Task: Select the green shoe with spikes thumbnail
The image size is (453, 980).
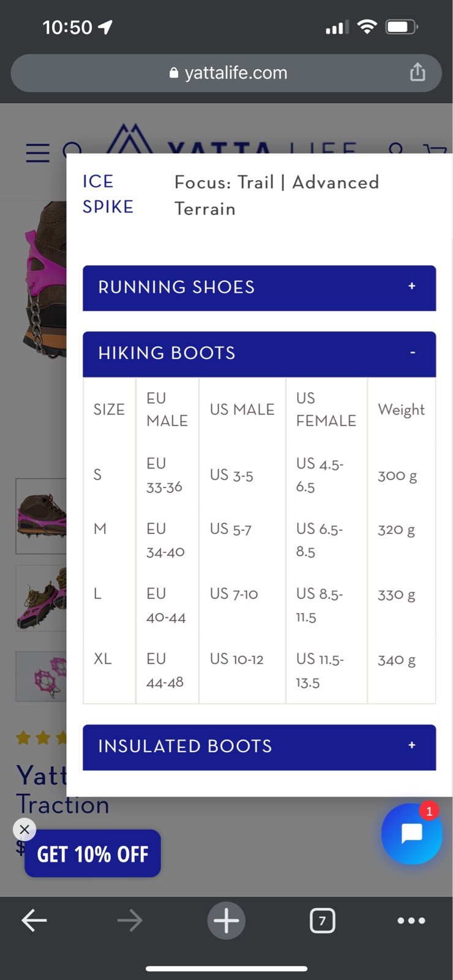Action: pyautogui.click(x=41, y=598)
